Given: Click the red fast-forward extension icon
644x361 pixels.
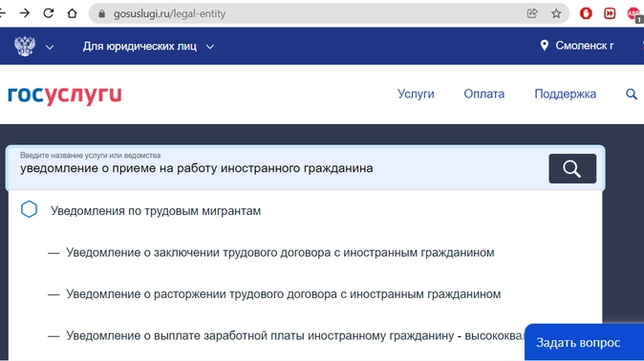Looking at the screenshot, I should (610, 13).
